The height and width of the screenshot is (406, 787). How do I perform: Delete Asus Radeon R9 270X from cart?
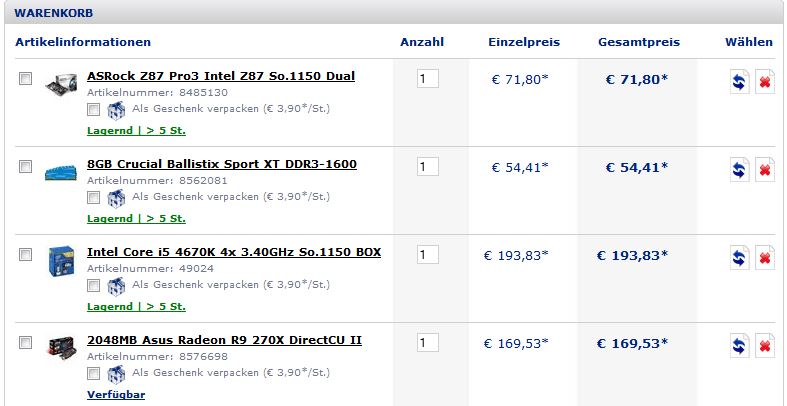[764, 346]
